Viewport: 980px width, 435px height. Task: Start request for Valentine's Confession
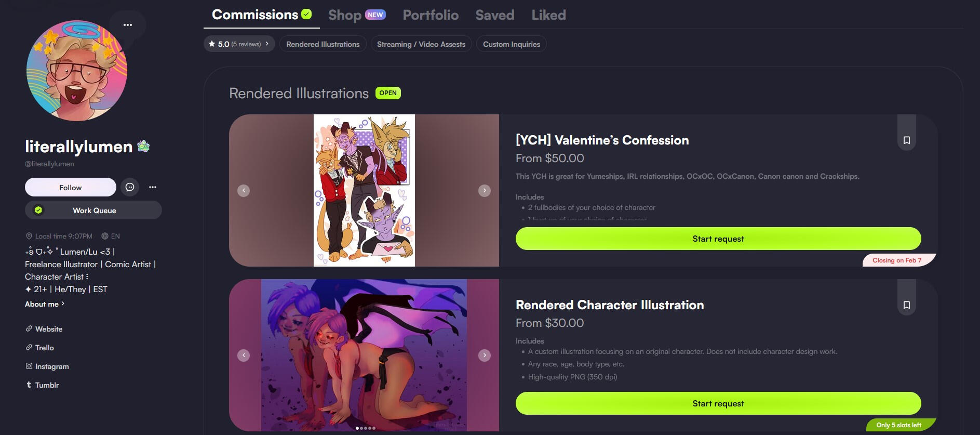(x=718, y=239)
